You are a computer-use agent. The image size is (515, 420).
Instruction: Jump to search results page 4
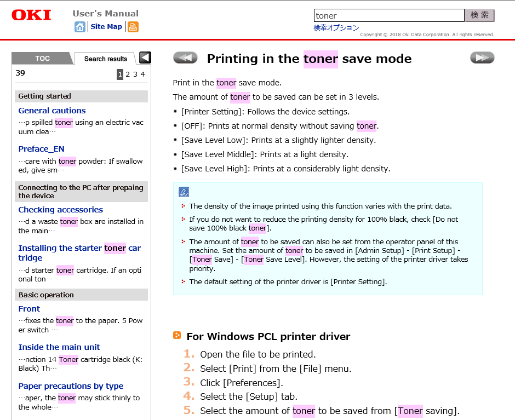(143, 74)
